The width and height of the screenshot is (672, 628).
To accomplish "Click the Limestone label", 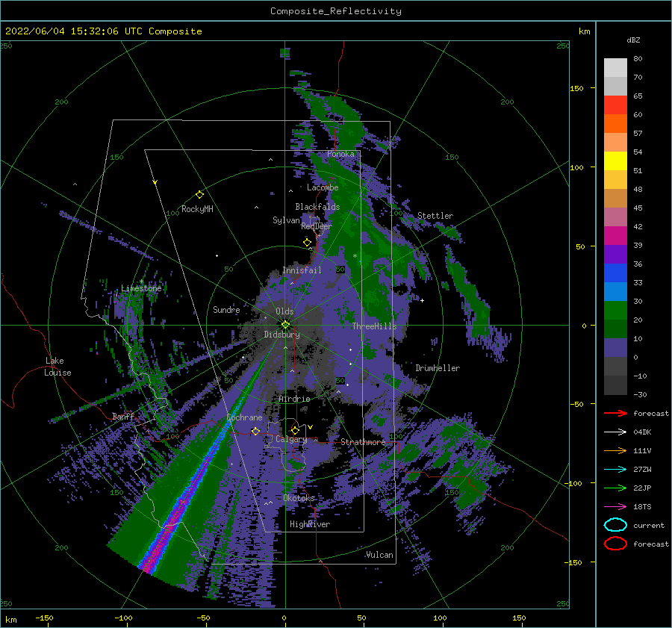I will [x=141, y=288].
